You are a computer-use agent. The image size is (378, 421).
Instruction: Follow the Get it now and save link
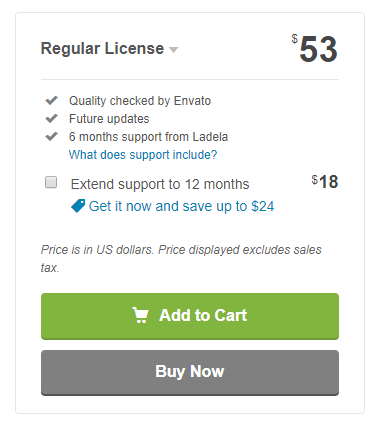click(x=181, y=206)
